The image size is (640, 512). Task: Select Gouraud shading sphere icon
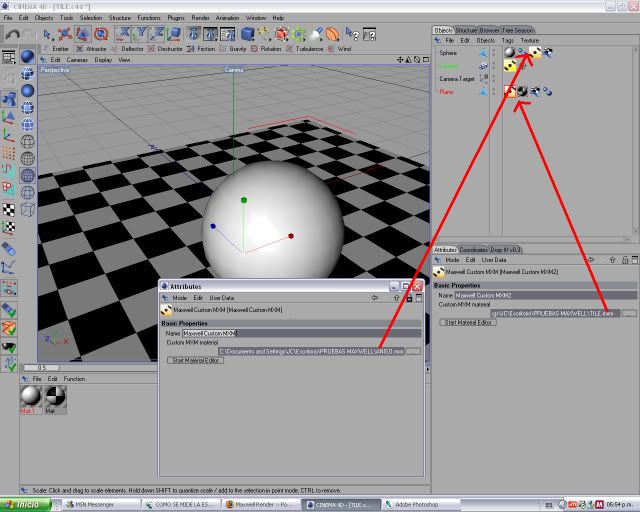click(x=27, y=56)
